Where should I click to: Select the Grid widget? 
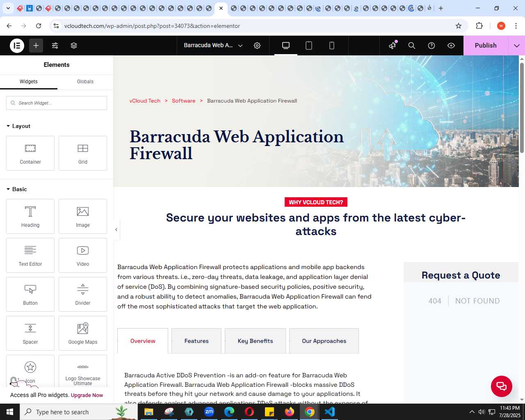(83, 153)
